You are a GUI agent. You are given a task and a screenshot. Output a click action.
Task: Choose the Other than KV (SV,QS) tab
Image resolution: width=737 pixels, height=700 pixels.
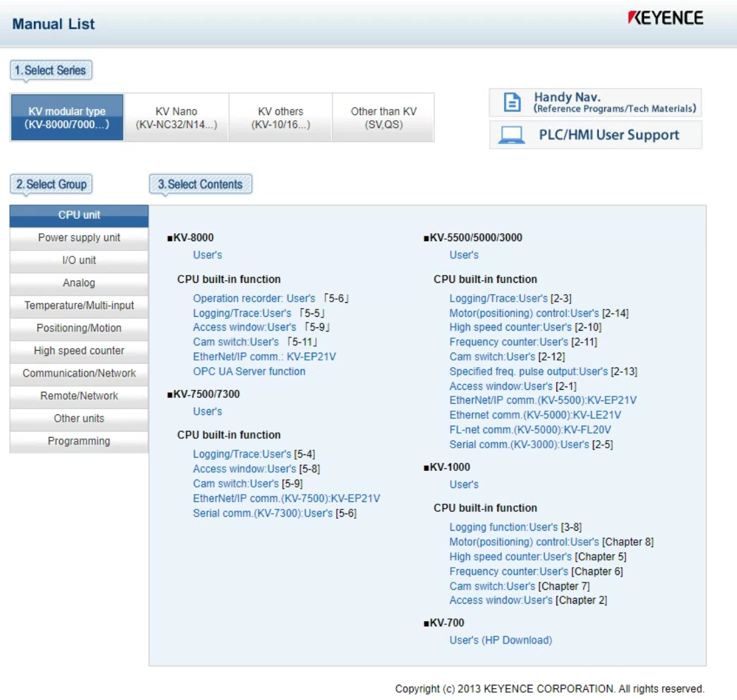[384, 118]
